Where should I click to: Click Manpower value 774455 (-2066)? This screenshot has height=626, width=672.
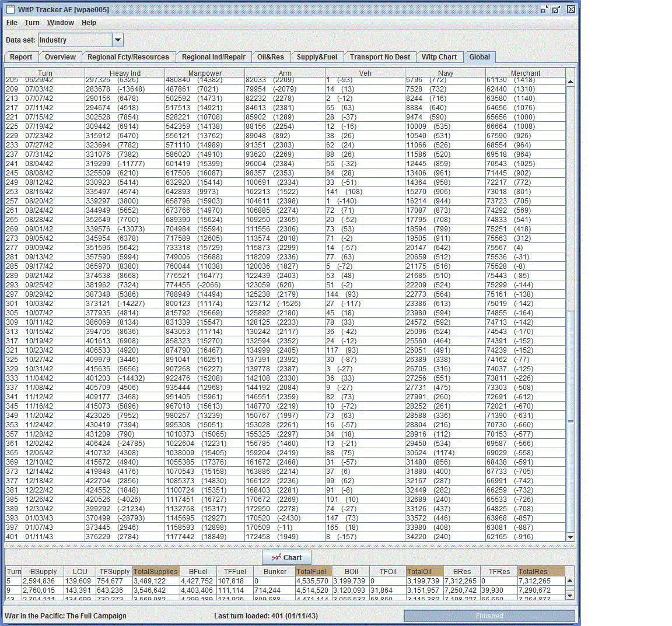click(x=205, y=285)
